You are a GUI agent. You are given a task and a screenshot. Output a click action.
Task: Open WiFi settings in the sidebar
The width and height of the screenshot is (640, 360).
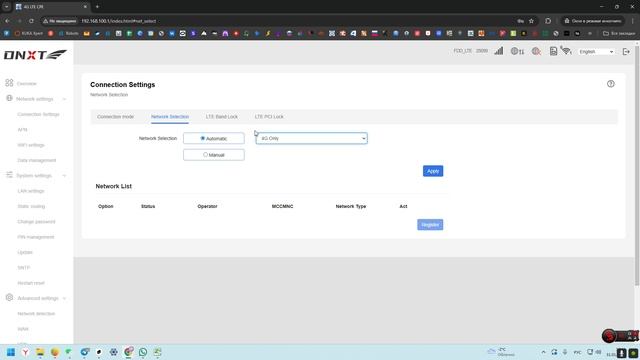pos(31,145)
